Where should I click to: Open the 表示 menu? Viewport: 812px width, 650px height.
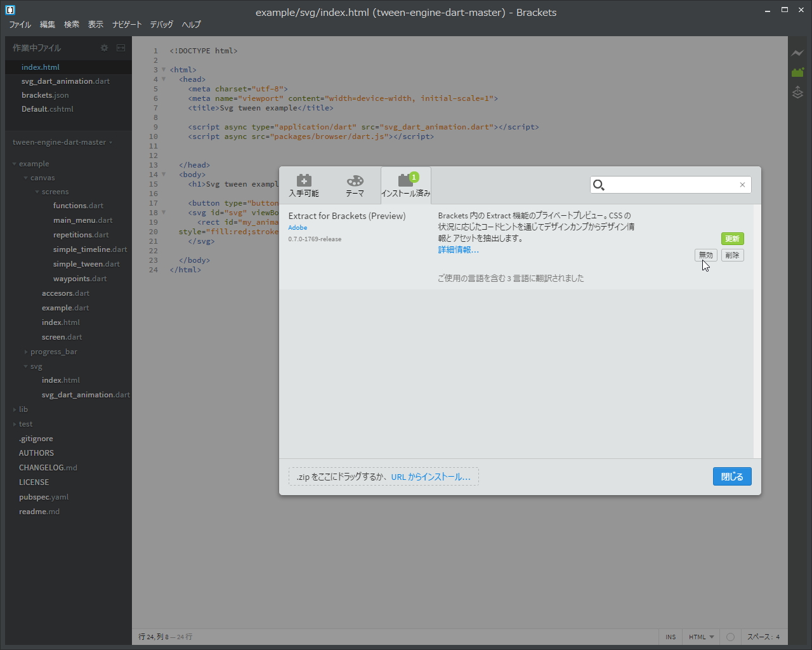pos(96,24)
